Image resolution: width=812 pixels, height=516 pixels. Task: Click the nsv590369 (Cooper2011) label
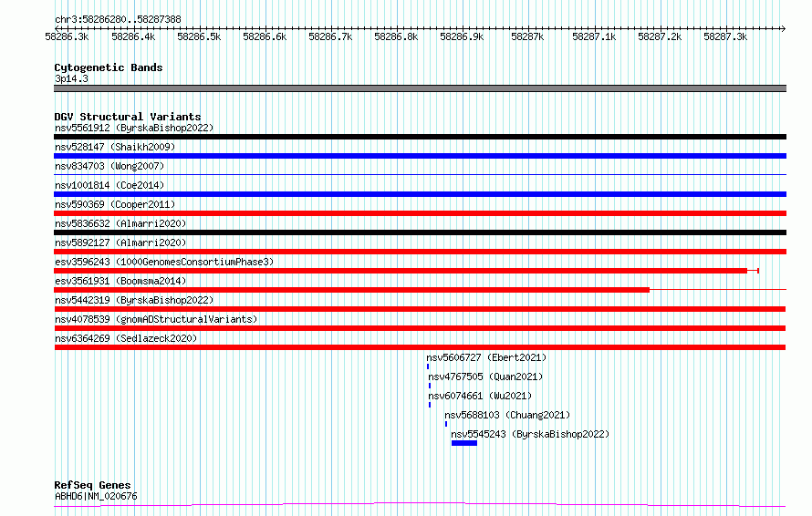[x=115, y=204]
